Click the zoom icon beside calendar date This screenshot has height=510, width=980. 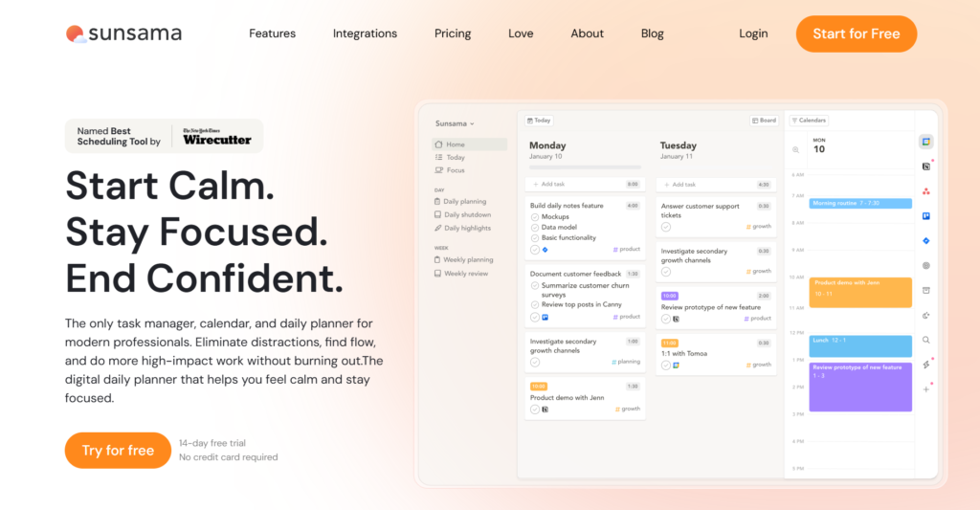tap(795, 150)
